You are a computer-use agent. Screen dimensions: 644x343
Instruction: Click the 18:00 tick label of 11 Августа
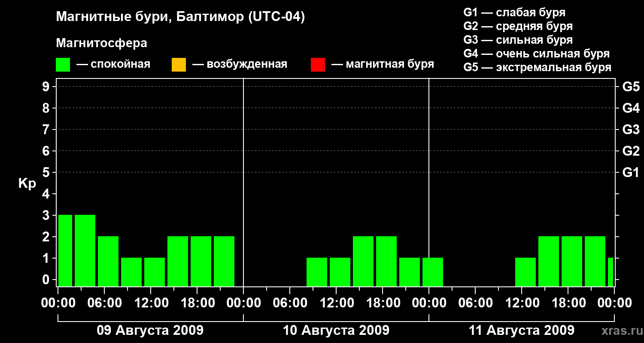(x=568, y=303)
